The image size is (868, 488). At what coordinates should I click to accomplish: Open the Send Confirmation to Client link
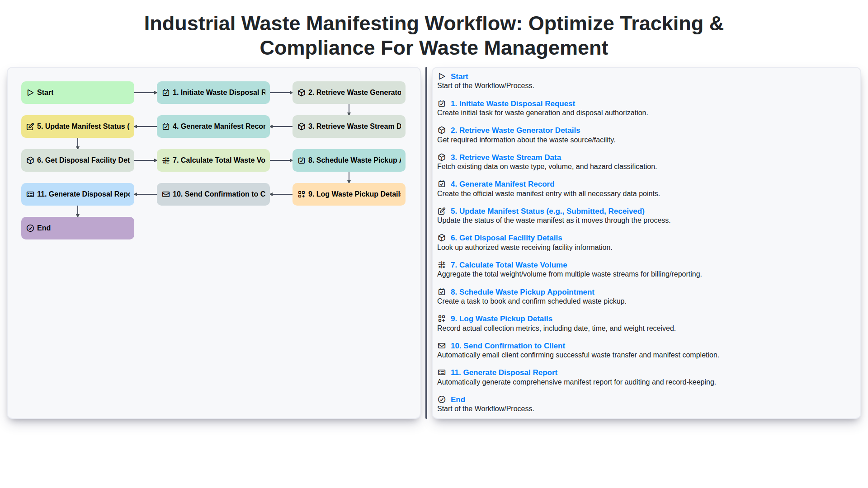point(507,346)
